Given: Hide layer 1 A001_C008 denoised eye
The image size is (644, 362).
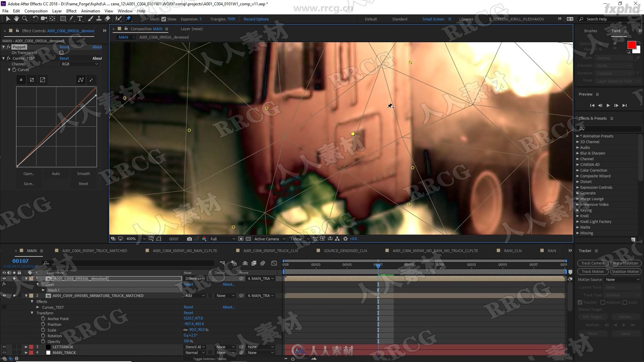Looking at the screenshot, I should [x=4, y=279].
